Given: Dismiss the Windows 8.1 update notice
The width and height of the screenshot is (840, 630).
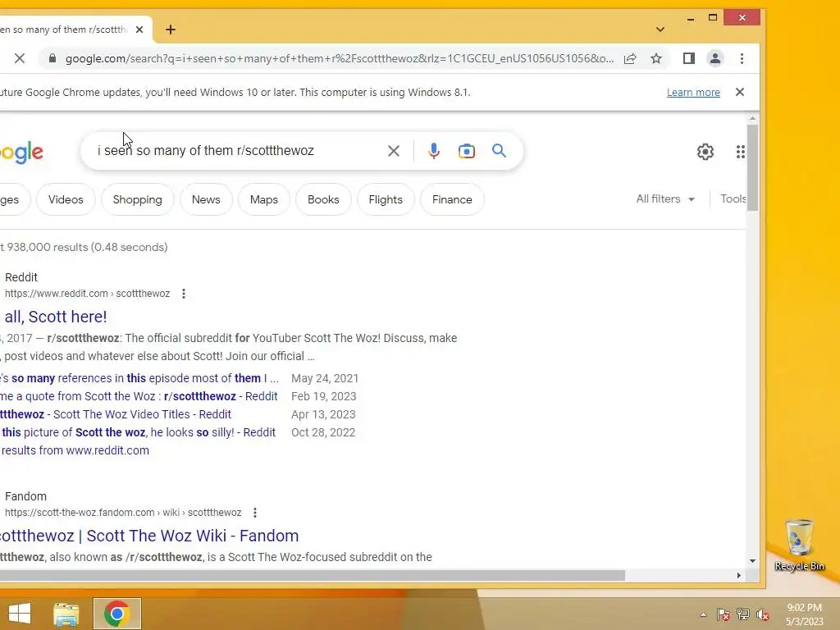Looking at the screenshot, I should 740,92.
